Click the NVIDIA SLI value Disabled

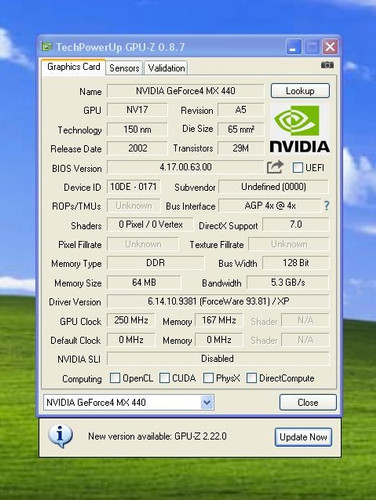coord(218,359)
